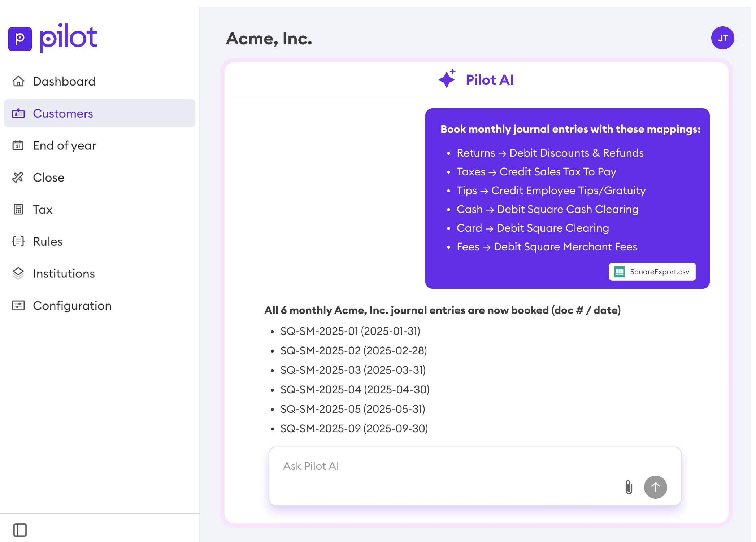Screen dimensions: 756x542
Task: Open the SquareExport.csv attachment
Action: coord(652,272)
